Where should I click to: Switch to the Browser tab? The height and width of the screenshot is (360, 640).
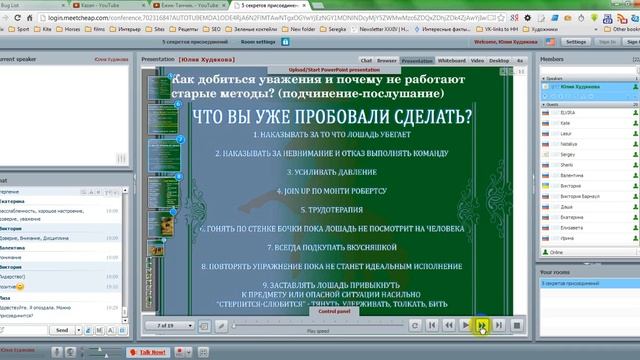coord(387,60)
